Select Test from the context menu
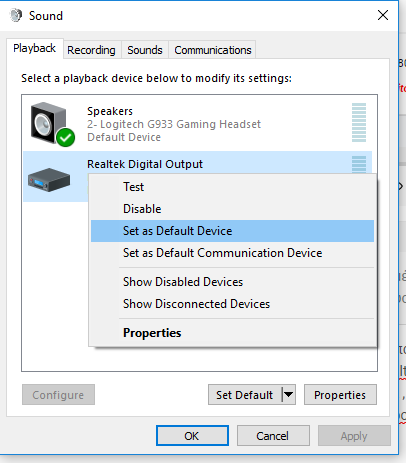This screenshot has height=463, width=406. 232,187
